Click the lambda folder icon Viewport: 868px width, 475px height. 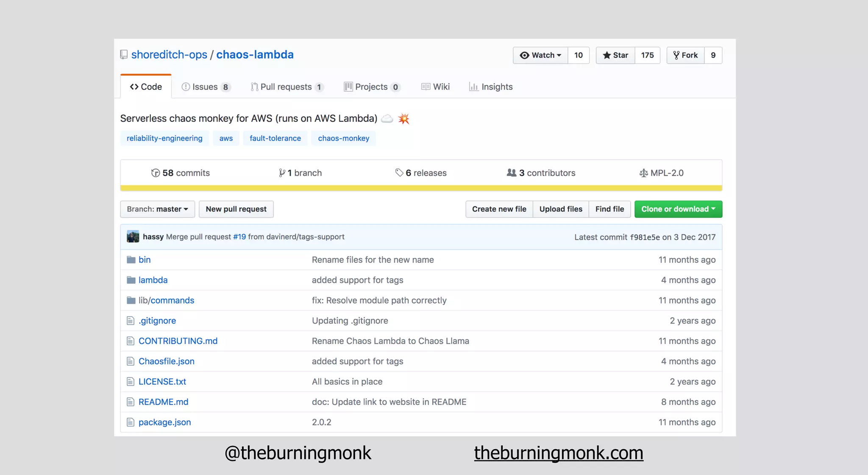(131, 280)
